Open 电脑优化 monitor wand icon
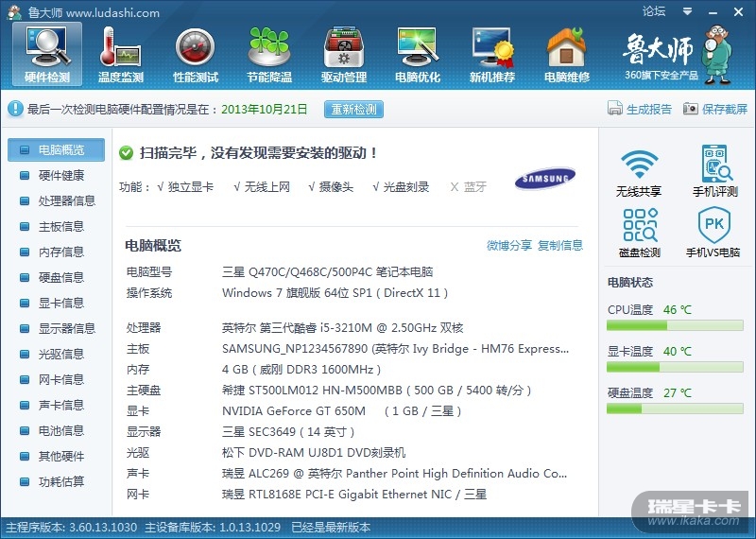The height and width of the screenshot is (539, 756). click(418, 54)
